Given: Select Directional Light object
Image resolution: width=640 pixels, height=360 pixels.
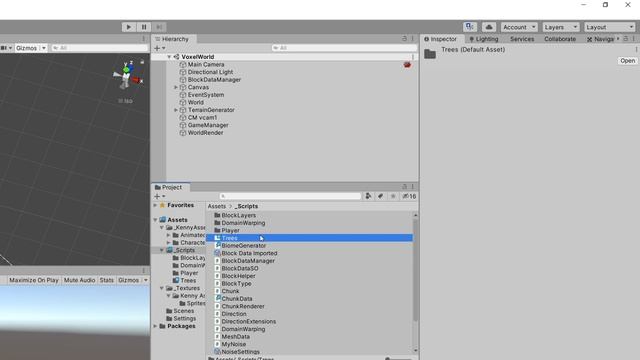Looking at the screenshot, I should 210,72.
